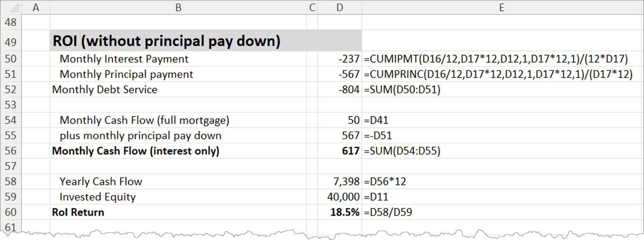Select the Monthly Principal payment label cell
644x240 pixels.
pos(126,74)
